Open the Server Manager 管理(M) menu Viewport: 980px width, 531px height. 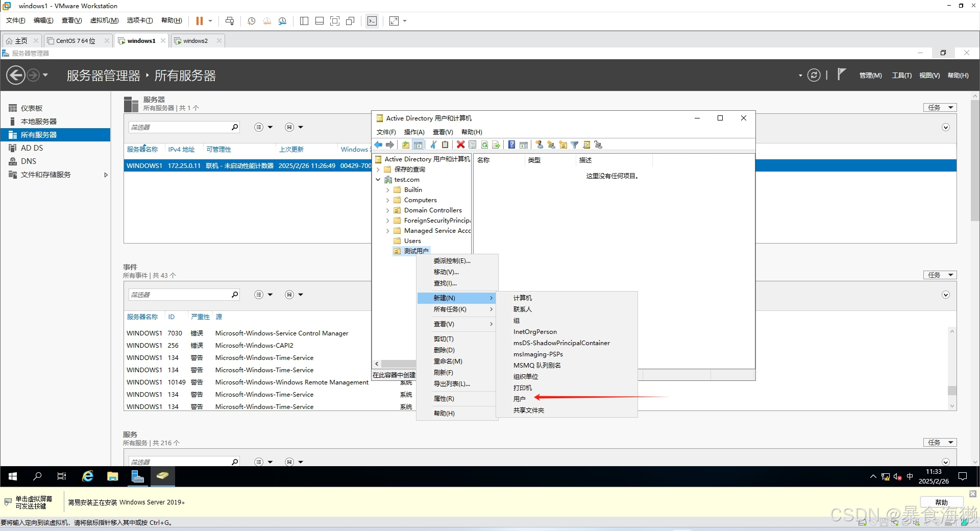tap(870, 76)
